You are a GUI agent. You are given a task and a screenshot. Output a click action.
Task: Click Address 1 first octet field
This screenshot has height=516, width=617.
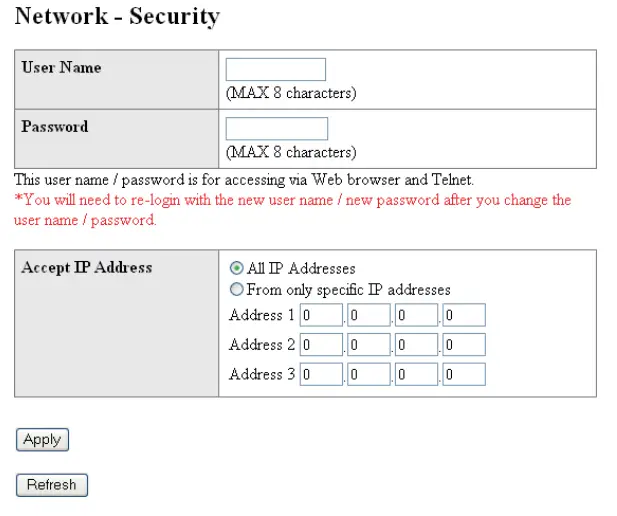[320, 316]
